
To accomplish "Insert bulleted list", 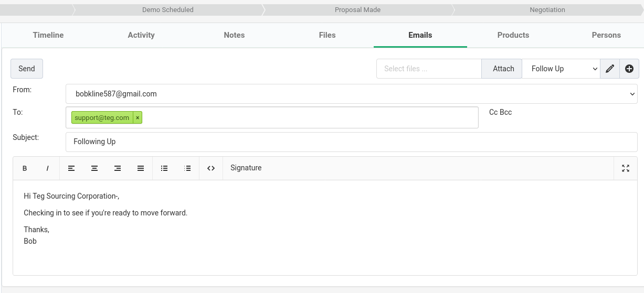I will pos(164,168).
